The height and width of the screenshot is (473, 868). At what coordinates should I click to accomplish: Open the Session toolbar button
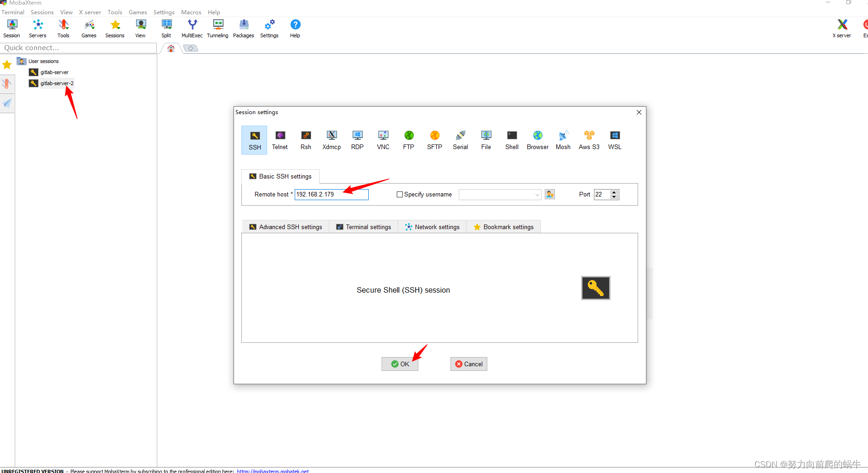pyautogui.click(x=12, y=29)
